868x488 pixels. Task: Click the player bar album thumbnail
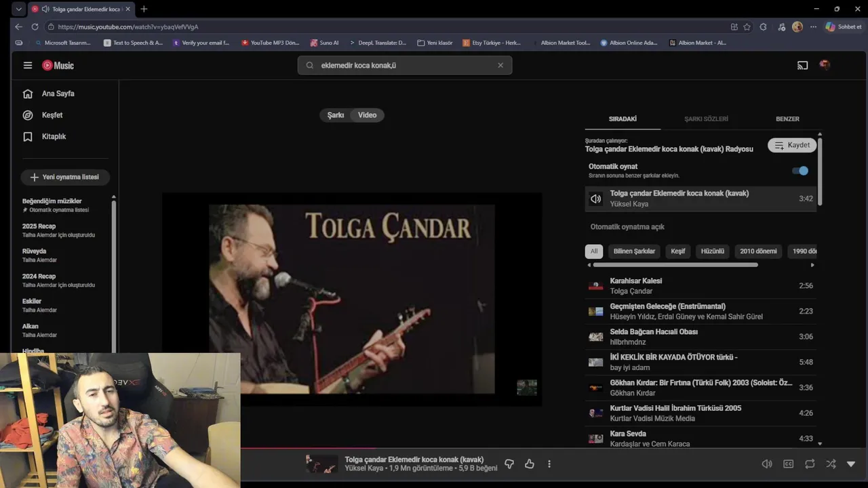tap(321, 464)
